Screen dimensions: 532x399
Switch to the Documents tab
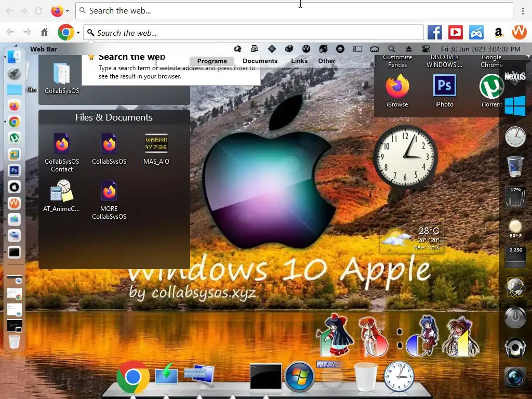[x=260, y=61]
